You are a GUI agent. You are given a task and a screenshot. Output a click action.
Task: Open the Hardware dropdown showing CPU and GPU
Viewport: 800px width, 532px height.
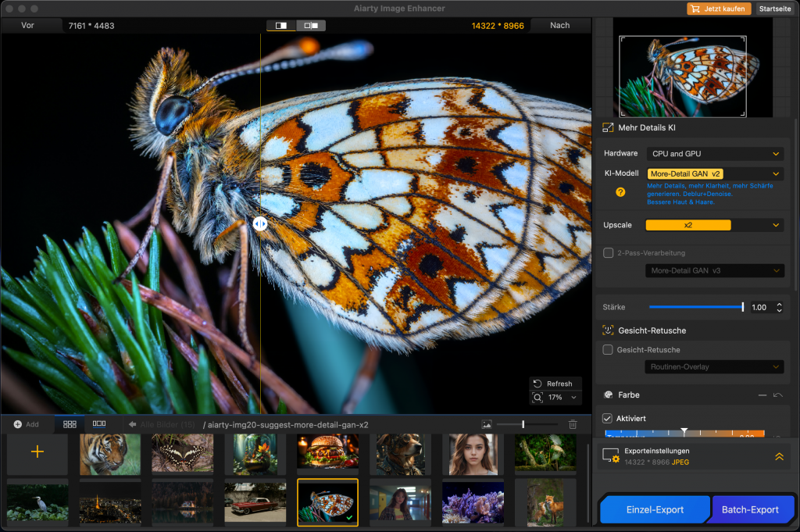pos(713,153)
